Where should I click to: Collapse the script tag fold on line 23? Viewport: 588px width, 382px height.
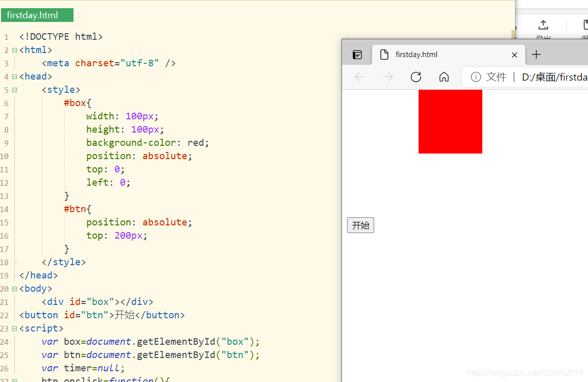click(x=15, y=329)
